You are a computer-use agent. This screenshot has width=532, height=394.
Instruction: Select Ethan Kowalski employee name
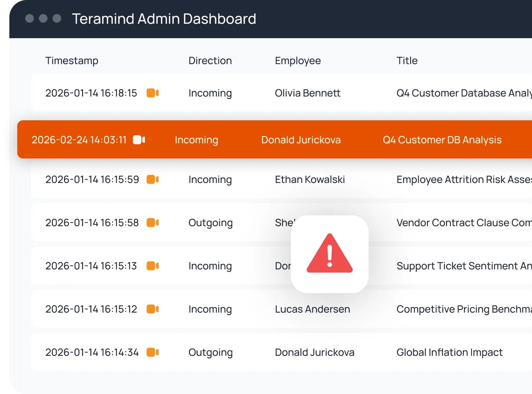pyautogui.click(x=310, y=179)
